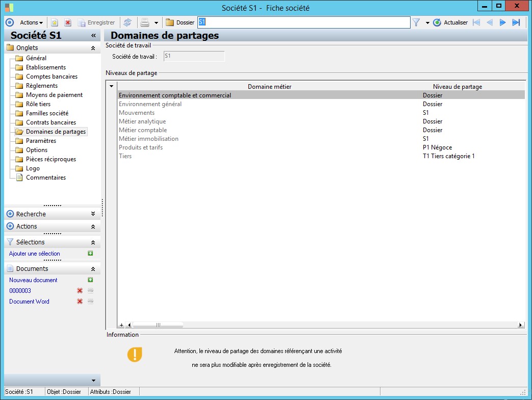Open the Moyens de paiement tab
This screenshot has width=532, height=400.
pyautogui.click(x=54, y=95)
